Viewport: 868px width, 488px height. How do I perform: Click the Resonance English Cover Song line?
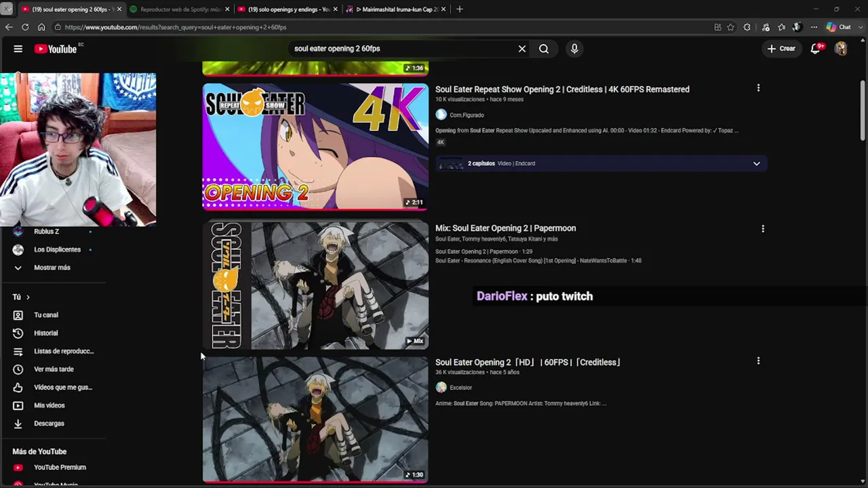click(x=538, y=261)
